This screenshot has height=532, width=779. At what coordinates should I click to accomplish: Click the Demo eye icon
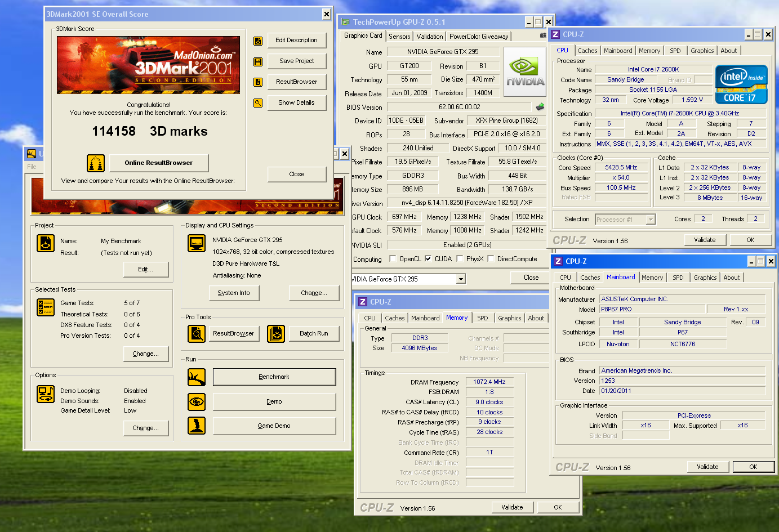coord(197,401)
